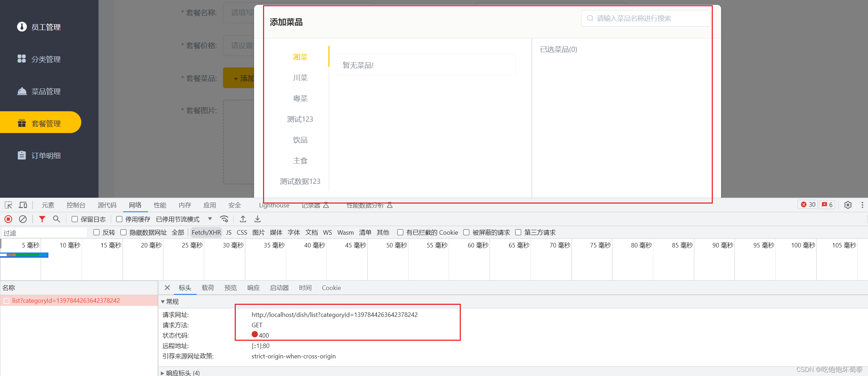Check the 反转 filter checkbox
The height and width of the screenshot is (376, 868).
96,232
